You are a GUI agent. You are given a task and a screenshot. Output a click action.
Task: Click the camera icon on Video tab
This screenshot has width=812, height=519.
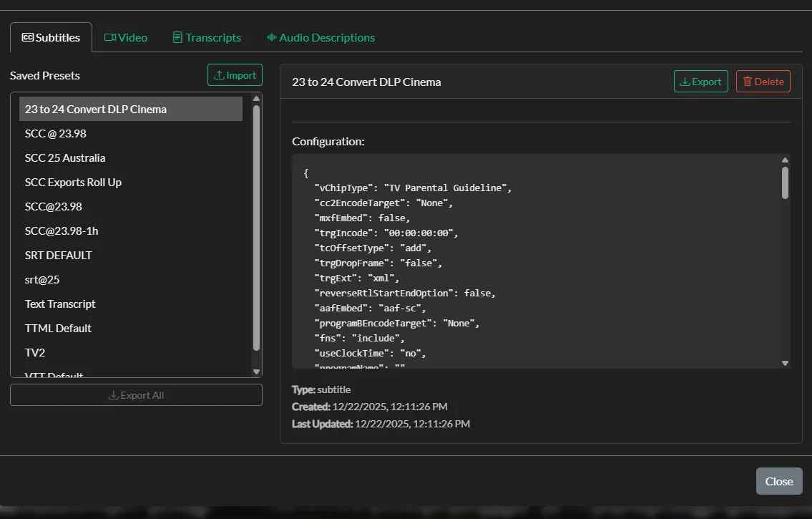(109, 37)
